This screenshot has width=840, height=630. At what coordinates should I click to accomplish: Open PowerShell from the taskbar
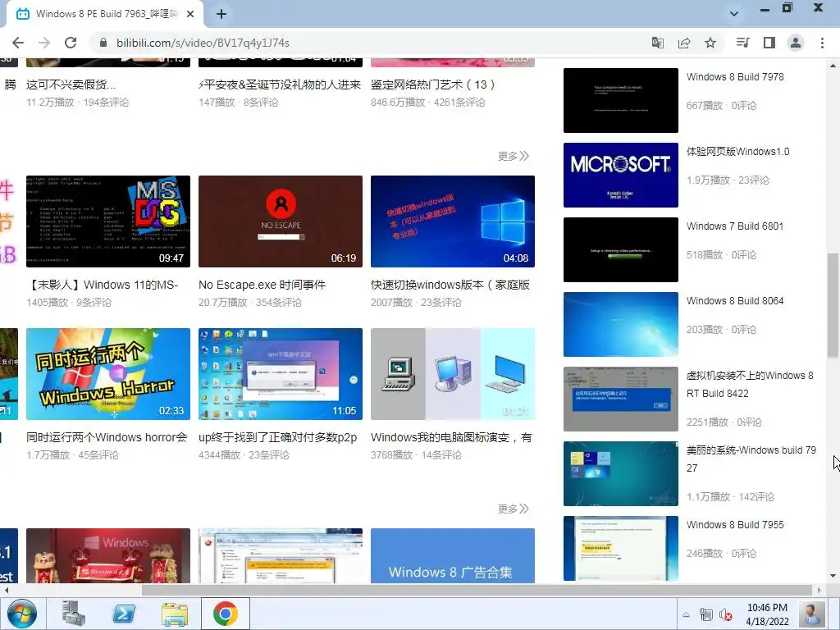[124, 614]
